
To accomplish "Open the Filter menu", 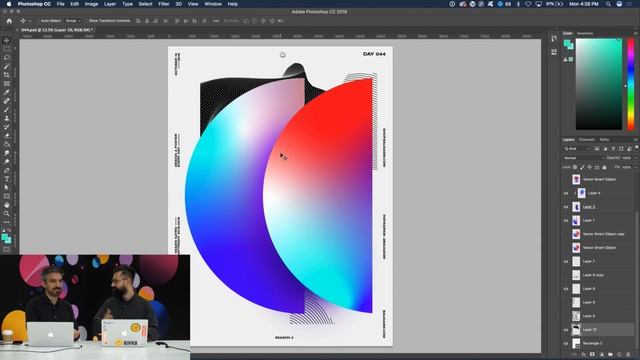I will coord(164,4).
